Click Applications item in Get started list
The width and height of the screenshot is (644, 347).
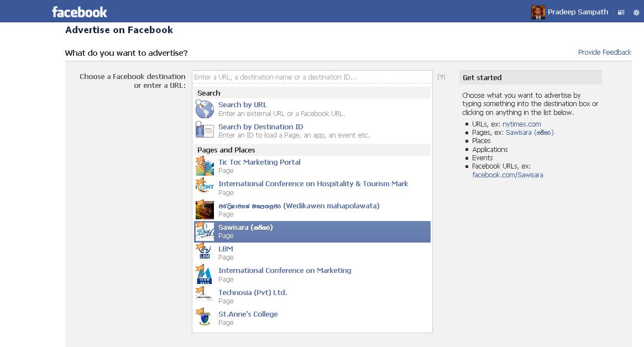[490, 150]
